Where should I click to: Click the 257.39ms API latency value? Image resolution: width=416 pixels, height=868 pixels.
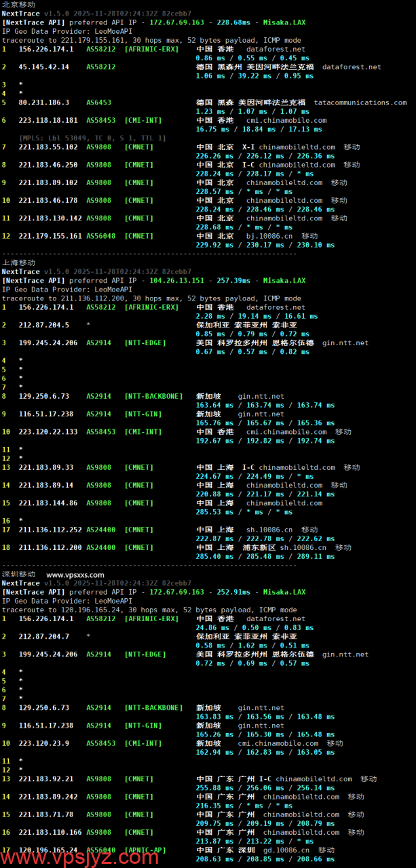(x=234, y=280)
